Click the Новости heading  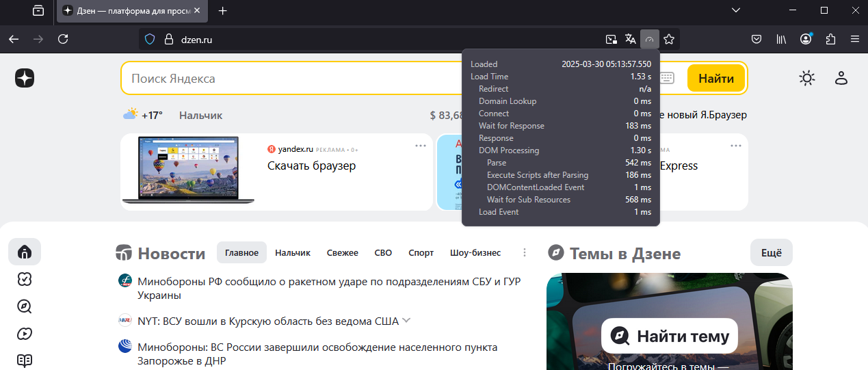tap(171, 253)
